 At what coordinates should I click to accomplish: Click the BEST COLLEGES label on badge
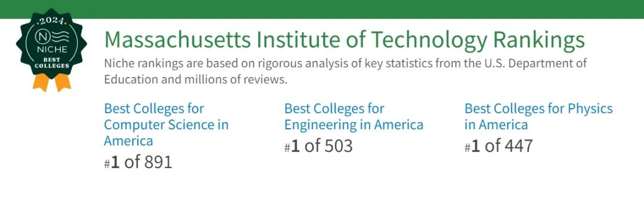(52, 63)
